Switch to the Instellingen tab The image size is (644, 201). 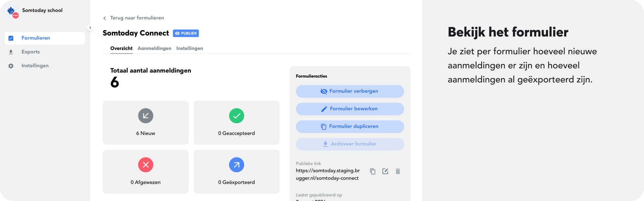point(190,48)
